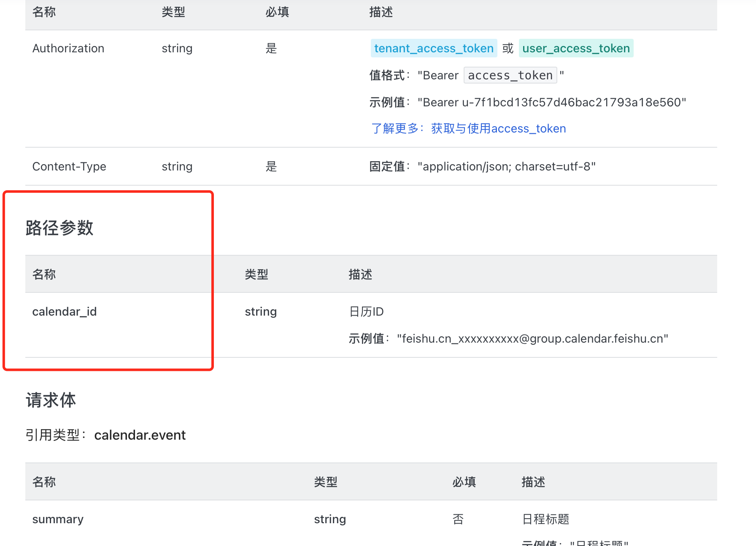Select the Content-Type parameter name

(69, 167)
